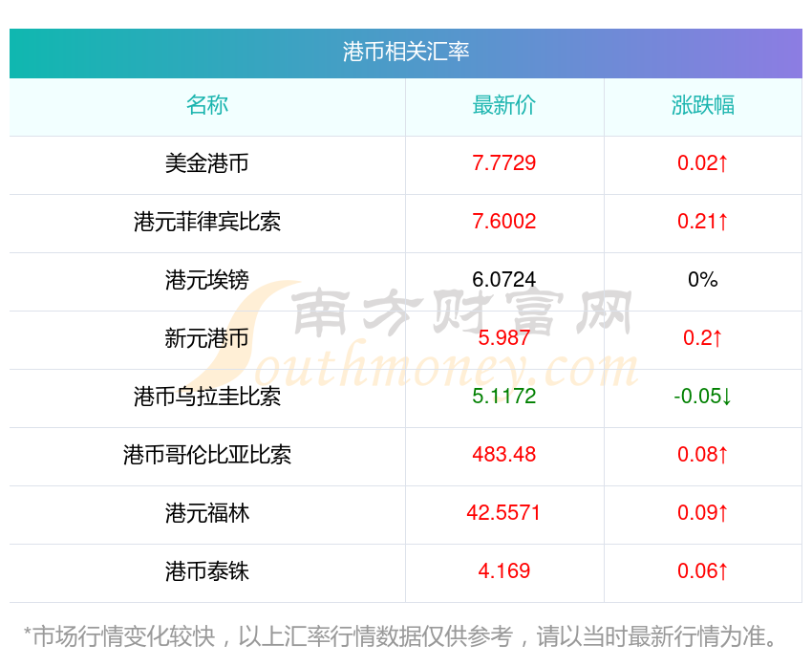This screenshot has height=666, width=812.
Task: Click the price 7.7729
Action: pos(503,163)
